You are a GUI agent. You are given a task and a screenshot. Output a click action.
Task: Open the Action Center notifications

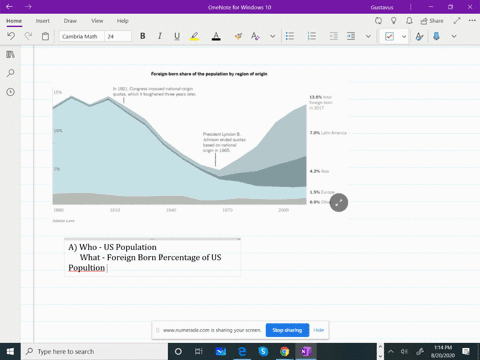pyautogui.click(x=466, y=351)
